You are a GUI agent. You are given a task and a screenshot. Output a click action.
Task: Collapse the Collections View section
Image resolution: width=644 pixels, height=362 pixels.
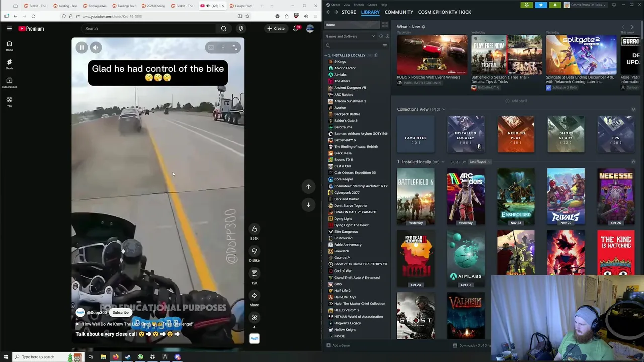pos(443,109)
